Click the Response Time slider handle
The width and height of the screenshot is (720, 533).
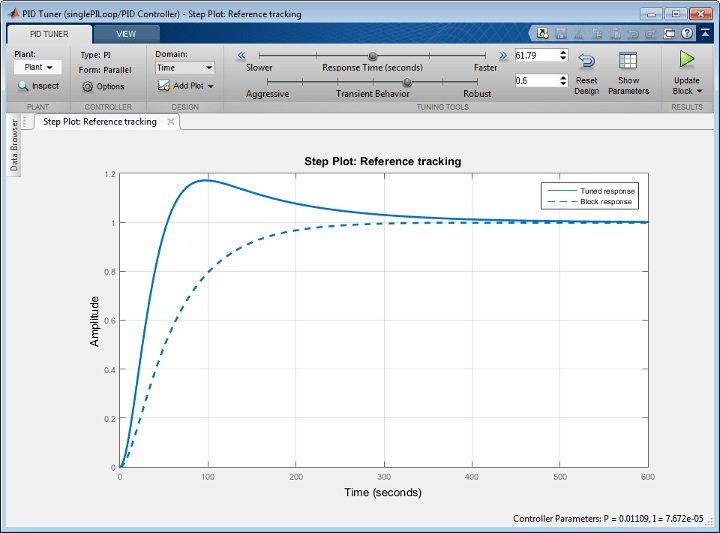click(x=373, y=56)
